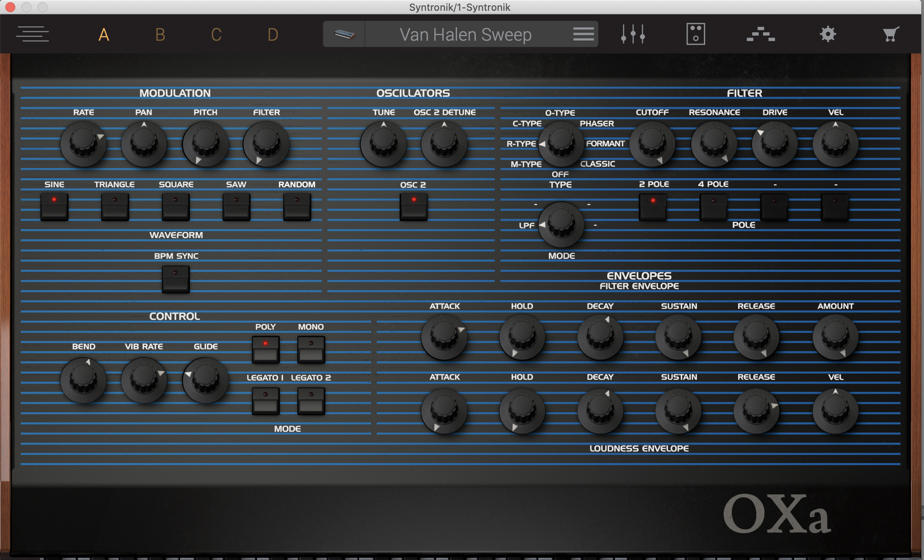Click the synth keyboard thumbnail icon

pyautogui.click(x=344, y=34)
